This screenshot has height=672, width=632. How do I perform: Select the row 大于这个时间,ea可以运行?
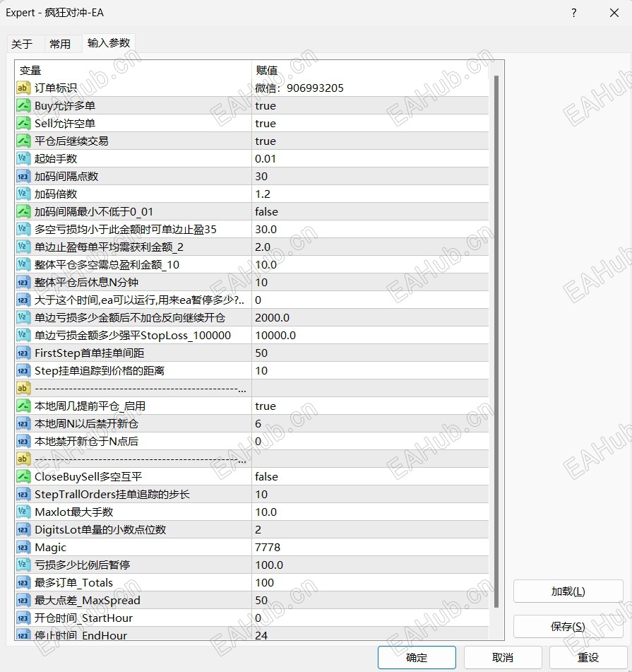tap(252, 300)
